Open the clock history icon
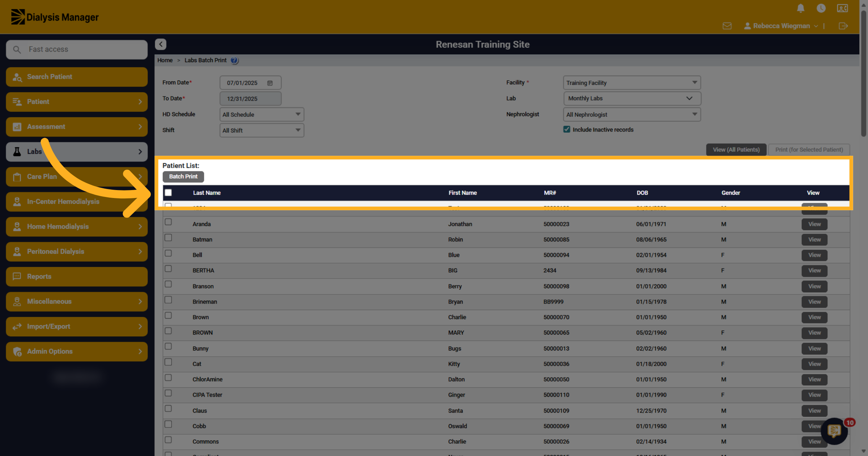868x456 pixels. pyautogui.click(x=821, y=8)
